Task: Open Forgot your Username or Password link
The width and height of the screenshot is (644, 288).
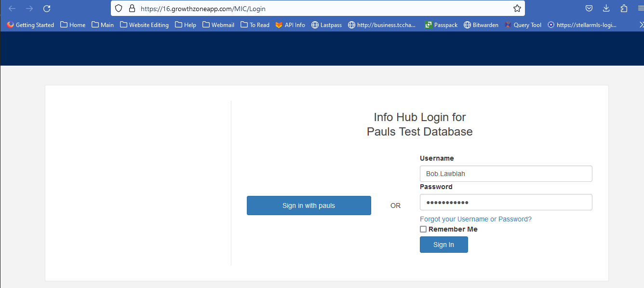Action: tap(475, 219)
